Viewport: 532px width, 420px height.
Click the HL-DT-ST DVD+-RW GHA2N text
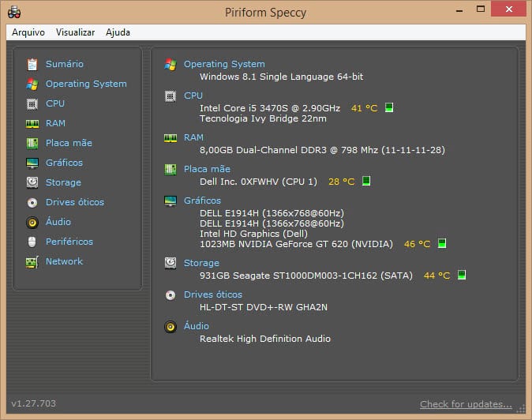(x=264, y=307)
